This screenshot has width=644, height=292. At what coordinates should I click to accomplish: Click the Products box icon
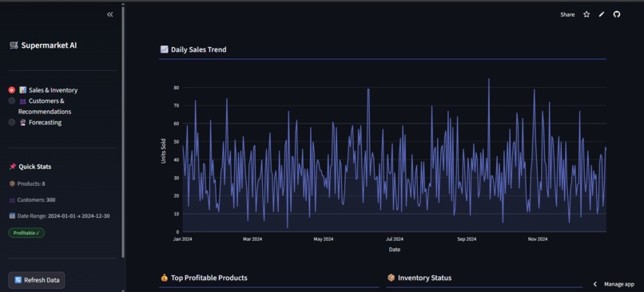coord(12,183)
